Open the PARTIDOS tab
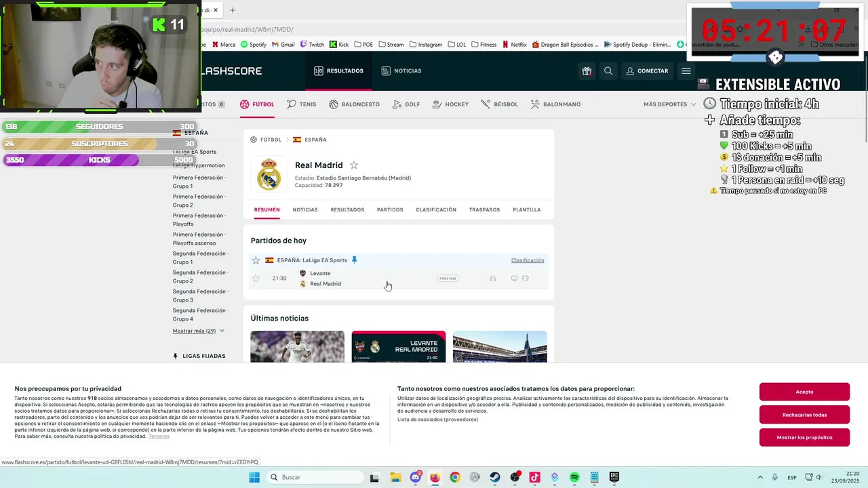The width and height of the screenshot is (868, 488). (390, 209)
